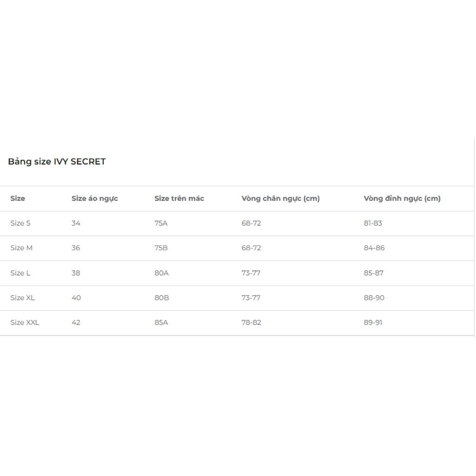Select the "Size S" row label
This screenshot has width=476, height=476.
pyautogui.click(x=20, y=223)
